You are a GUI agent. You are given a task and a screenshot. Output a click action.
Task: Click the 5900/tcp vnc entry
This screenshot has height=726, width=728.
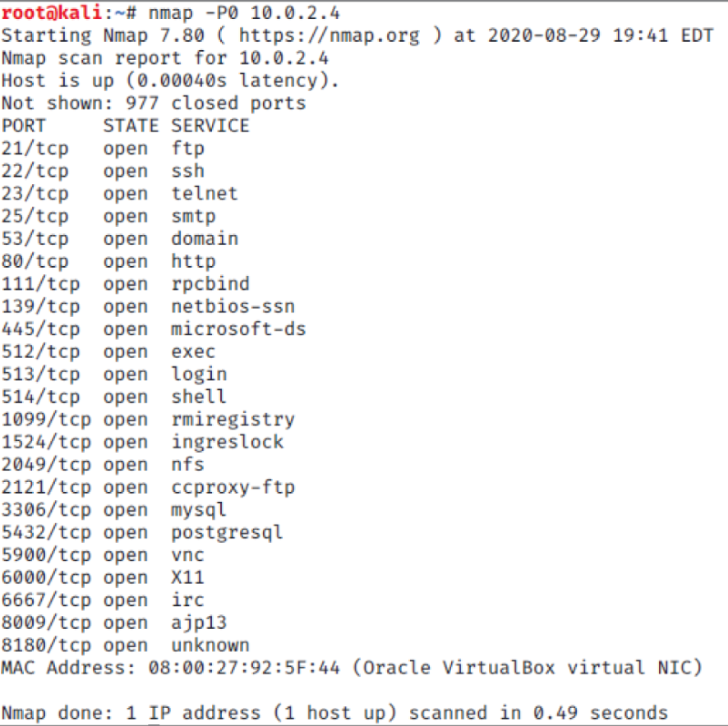(x=103, y=555)
